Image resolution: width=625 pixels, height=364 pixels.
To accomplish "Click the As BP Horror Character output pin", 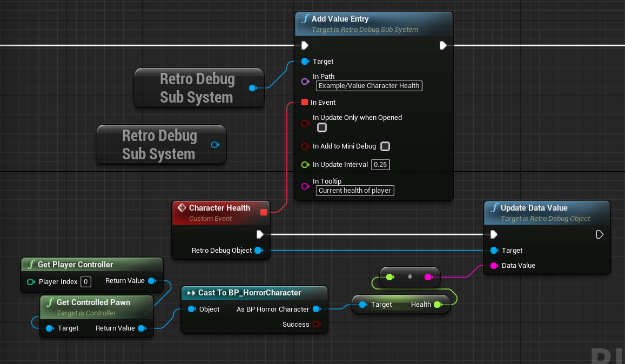I will (318, 309).
